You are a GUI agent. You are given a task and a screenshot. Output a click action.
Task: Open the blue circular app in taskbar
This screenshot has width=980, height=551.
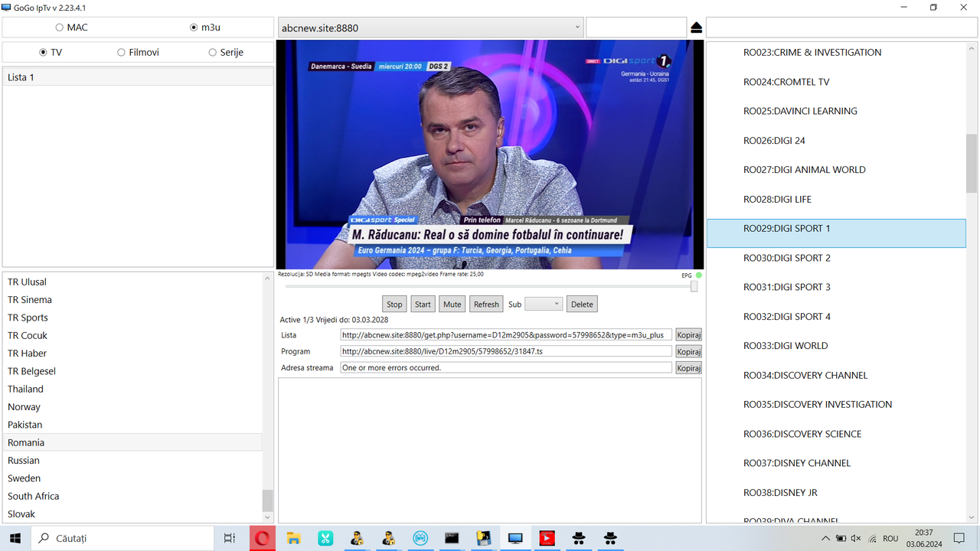click(x=420, y=538)
